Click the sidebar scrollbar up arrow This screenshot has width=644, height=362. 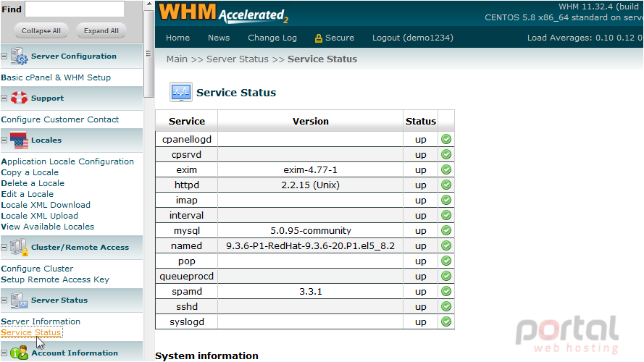tap(149, 4)
